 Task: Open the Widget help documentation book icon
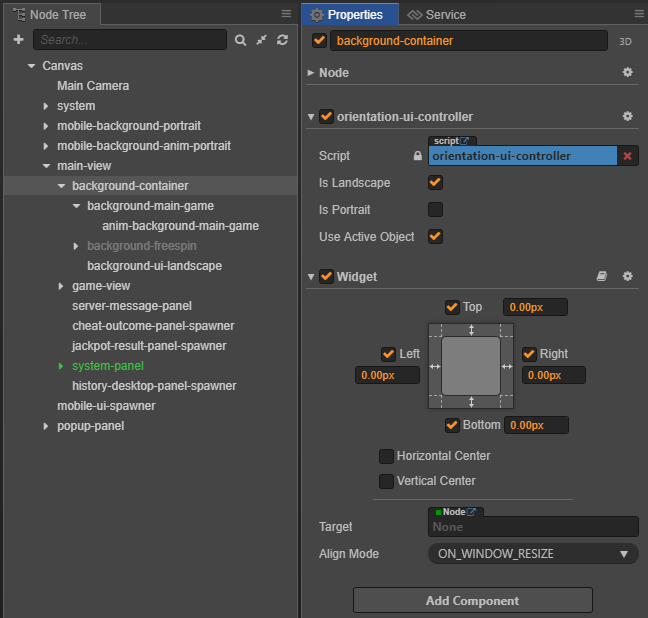coord(602,276)
